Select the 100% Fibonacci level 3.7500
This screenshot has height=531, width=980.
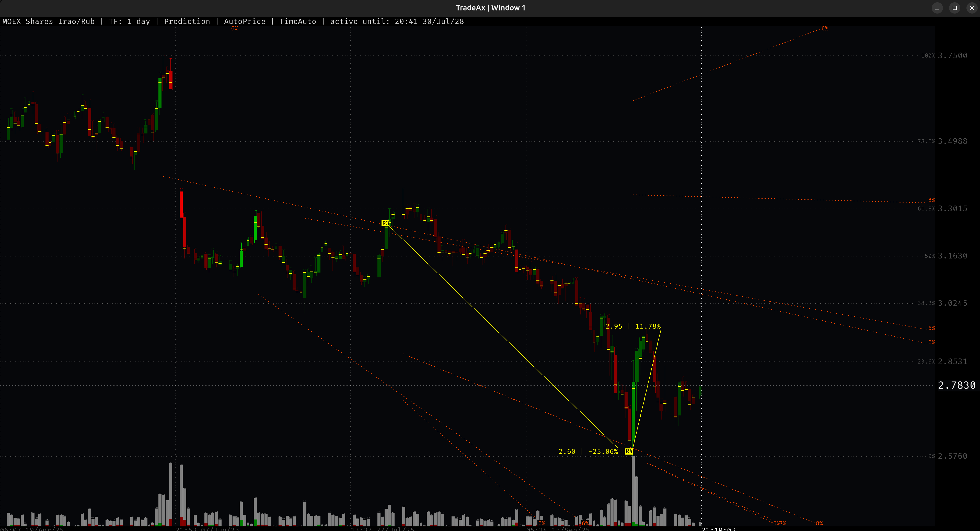pyautogui.click(x=952, y=55)
